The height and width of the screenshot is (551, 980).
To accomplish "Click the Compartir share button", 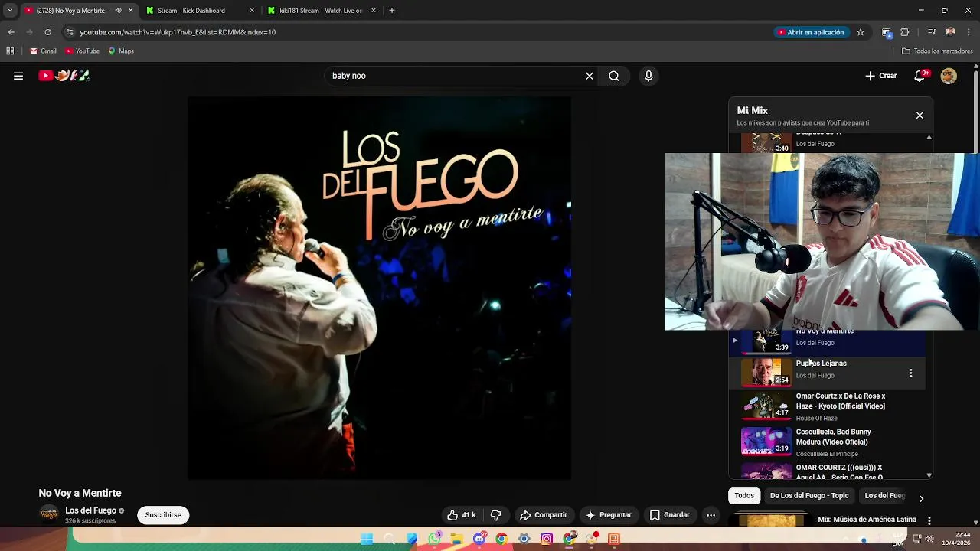I will tap(543, 515).
